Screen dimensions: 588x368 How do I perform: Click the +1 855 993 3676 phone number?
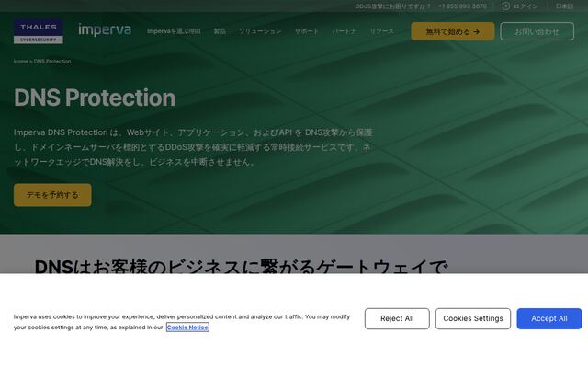point(462,6)
